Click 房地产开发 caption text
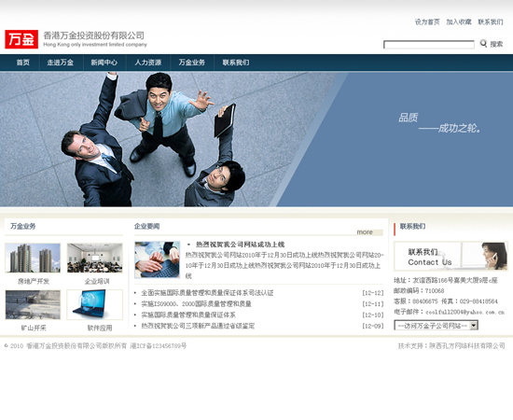 [34, 281]
